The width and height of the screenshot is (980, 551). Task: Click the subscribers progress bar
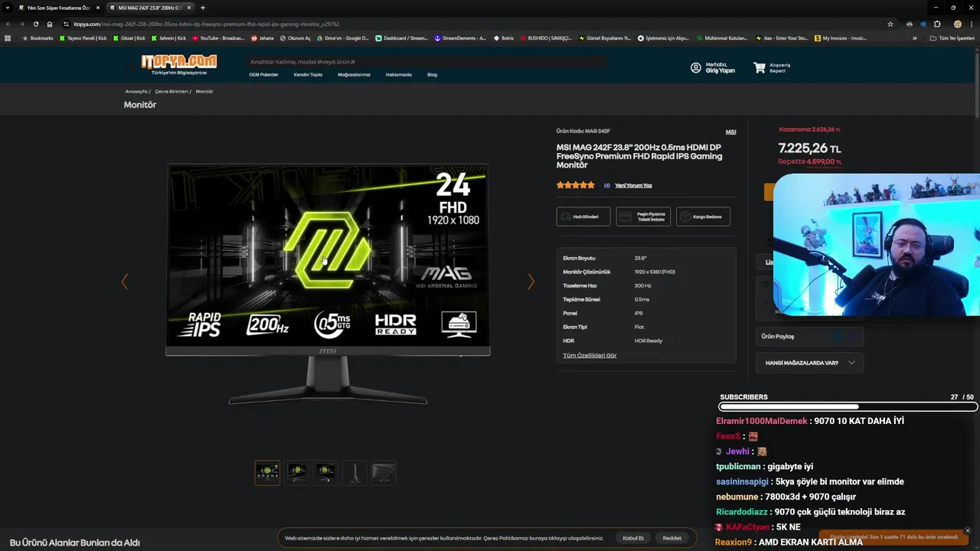848,407
